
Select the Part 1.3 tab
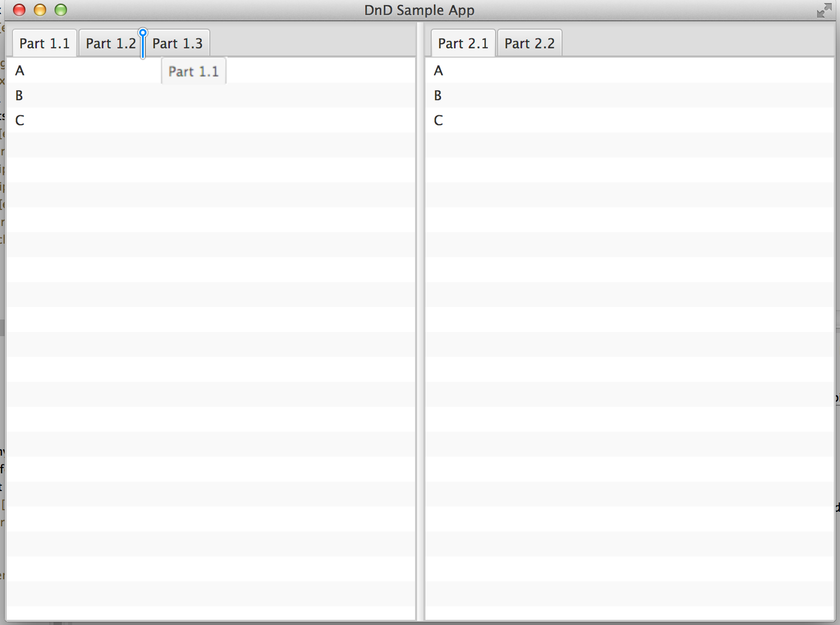[177, 43]
